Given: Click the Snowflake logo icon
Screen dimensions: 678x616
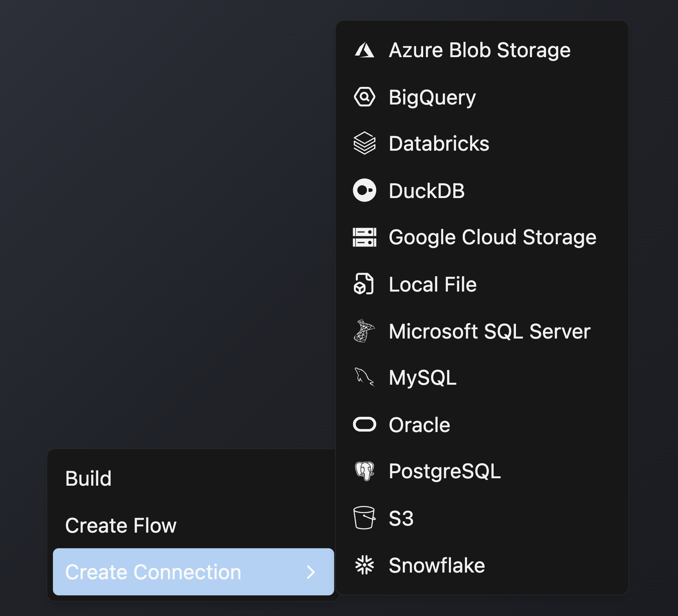Looking at the screenshot, I should point(364,565).
